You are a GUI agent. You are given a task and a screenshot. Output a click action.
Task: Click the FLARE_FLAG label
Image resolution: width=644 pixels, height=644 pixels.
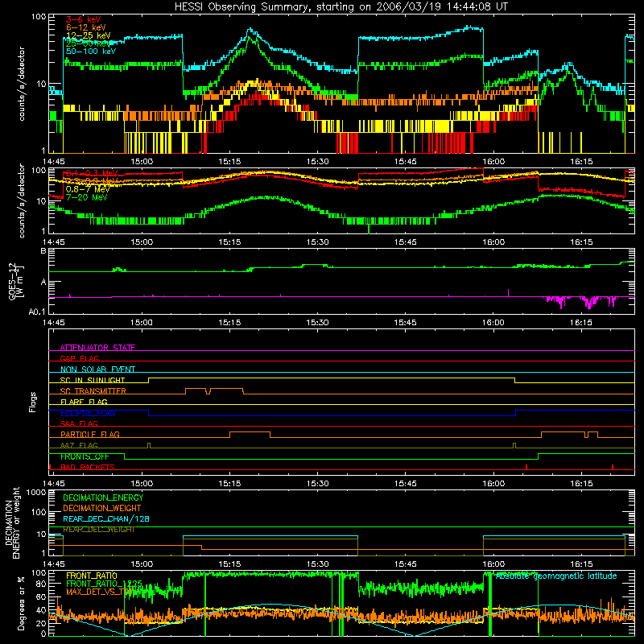pos(84,402)
